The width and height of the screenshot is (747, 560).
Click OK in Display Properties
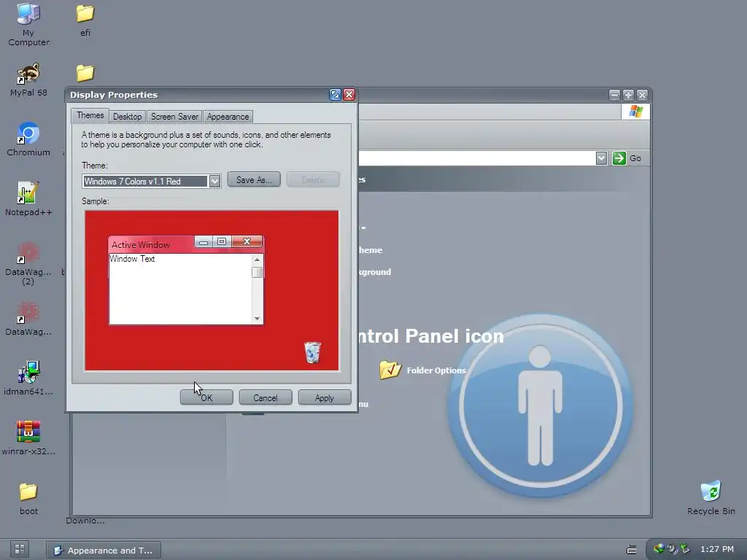(206, 397)
